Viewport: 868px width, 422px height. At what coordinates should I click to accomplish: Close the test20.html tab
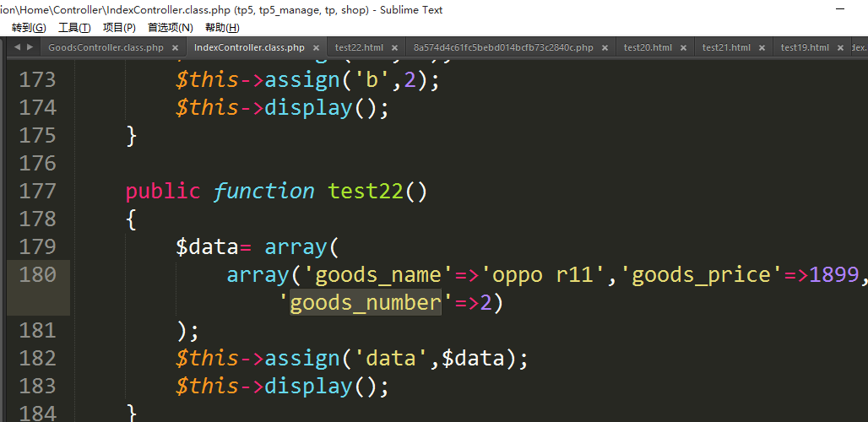coord(683,48)
